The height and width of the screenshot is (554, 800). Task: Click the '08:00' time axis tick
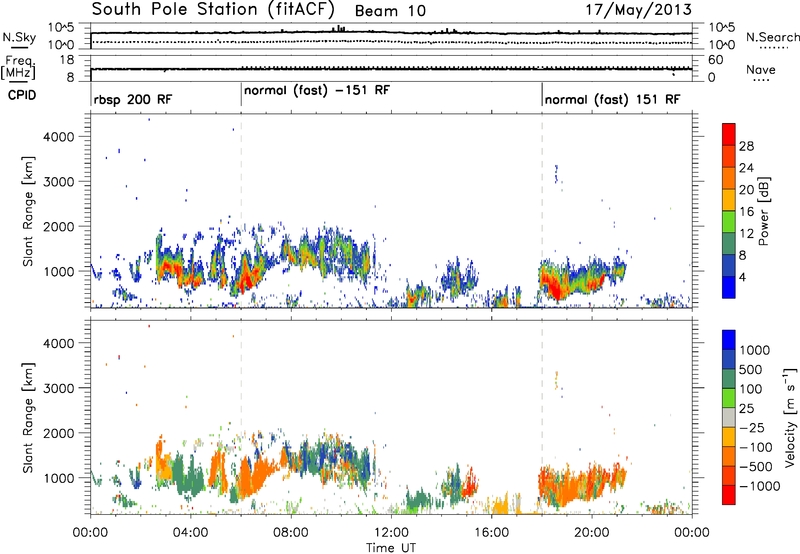pos(291,533)
